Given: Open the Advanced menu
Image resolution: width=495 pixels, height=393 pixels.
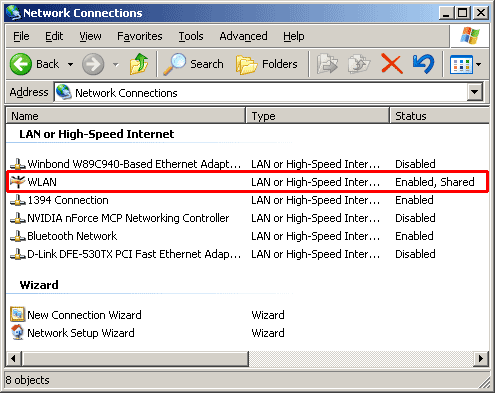Looking at the screenshot, I should pyautogui.click(x=243, y=36).
